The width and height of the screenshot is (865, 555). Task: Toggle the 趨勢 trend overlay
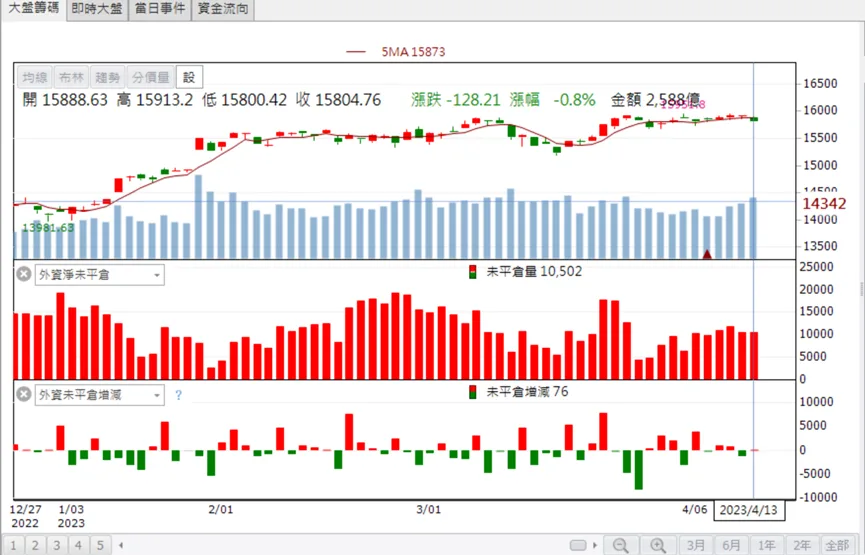[x=108, y=77]
